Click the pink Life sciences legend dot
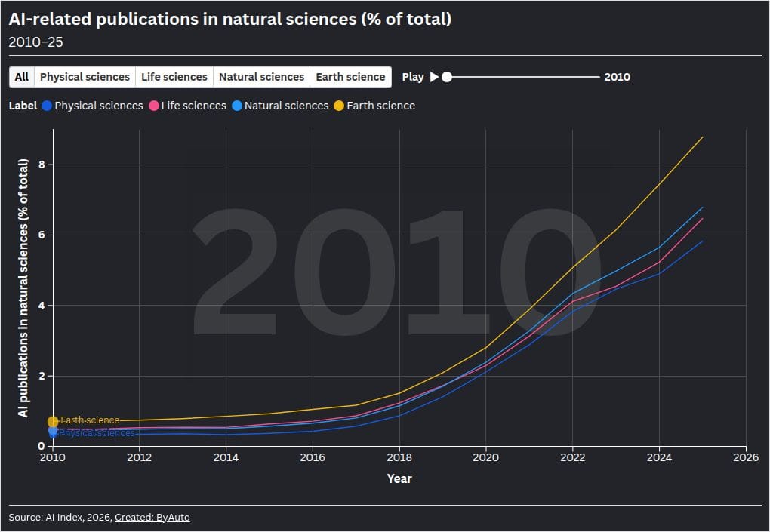Viewport: 770px width, 532px height. tap(154, 106)
